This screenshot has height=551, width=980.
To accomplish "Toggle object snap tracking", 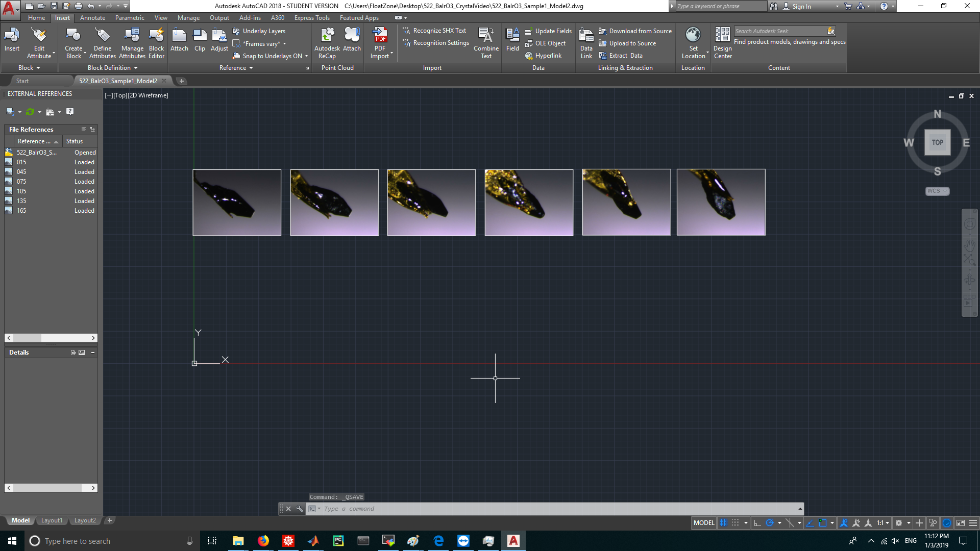I will 810,523.
